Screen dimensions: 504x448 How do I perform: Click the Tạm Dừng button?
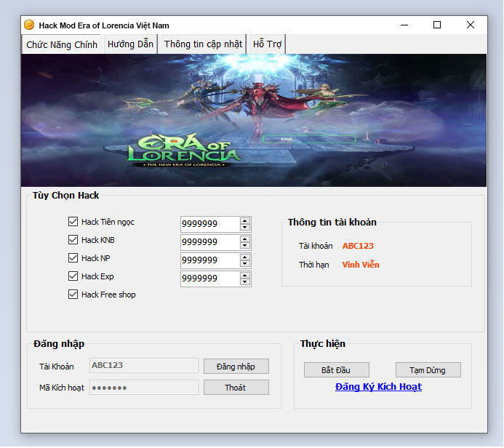428,370
